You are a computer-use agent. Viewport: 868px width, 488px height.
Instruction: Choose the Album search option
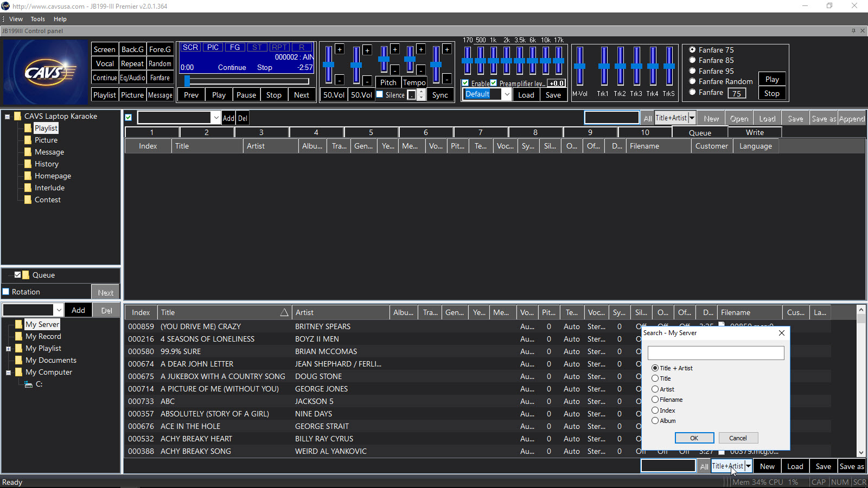[655, 421]
